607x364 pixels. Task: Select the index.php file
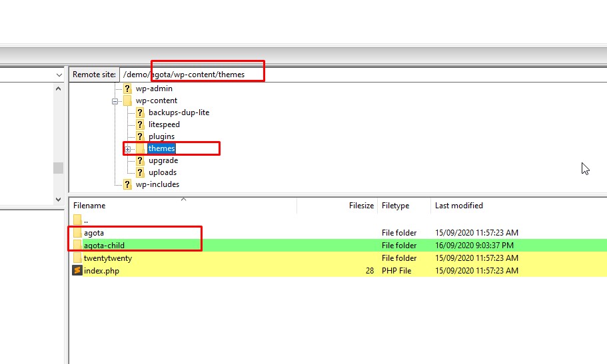[x=101, y=271]
